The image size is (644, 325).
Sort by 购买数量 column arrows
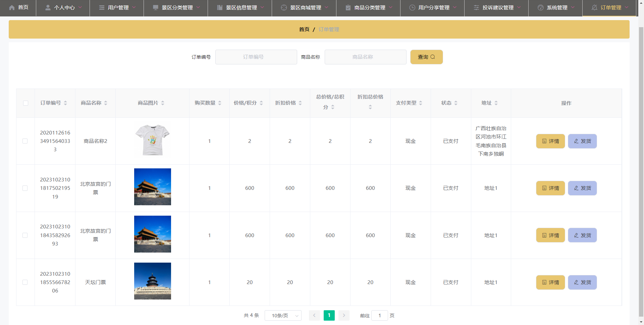point(220,103)
